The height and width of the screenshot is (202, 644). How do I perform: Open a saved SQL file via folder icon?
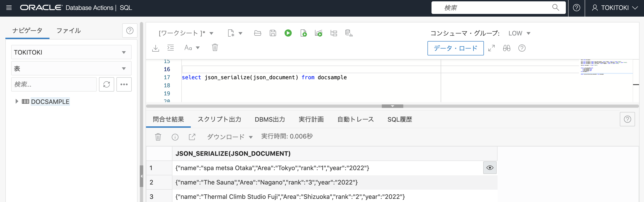click(x=258, y=33)
